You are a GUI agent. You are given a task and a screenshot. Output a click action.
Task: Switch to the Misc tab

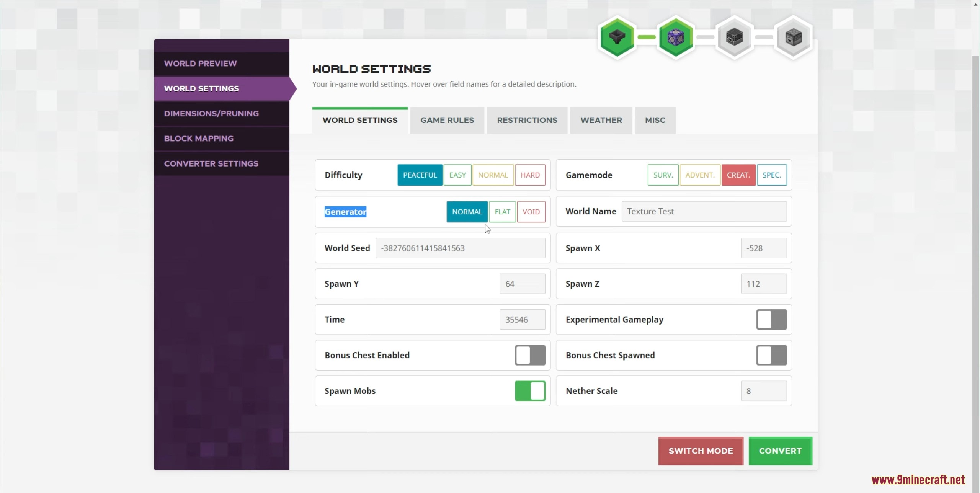point(655,121)
